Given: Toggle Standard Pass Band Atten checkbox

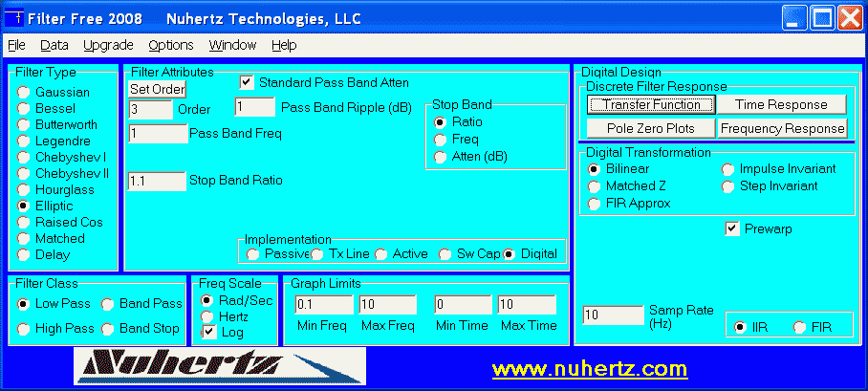Looking at the screenshot, I should coord(246,83).
